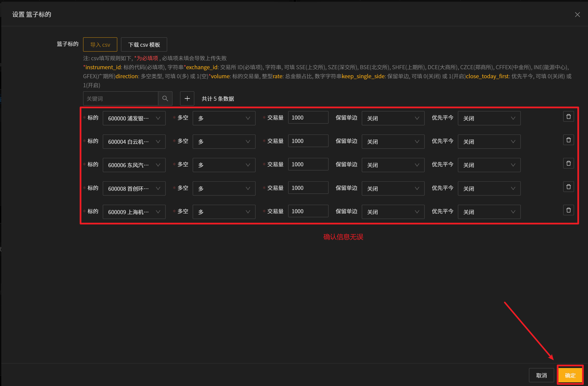Screen dimensions: 588x386
Task: Add a new basket row with plus icon
Action: (187, 98)
